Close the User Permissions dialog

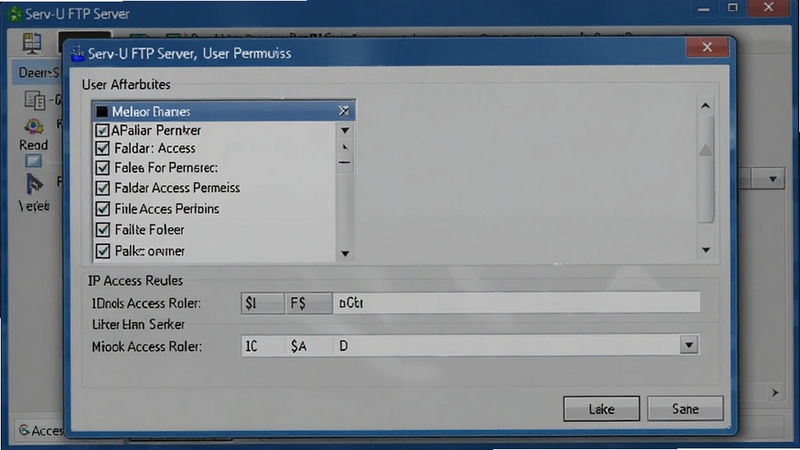(x=707, y=47)
